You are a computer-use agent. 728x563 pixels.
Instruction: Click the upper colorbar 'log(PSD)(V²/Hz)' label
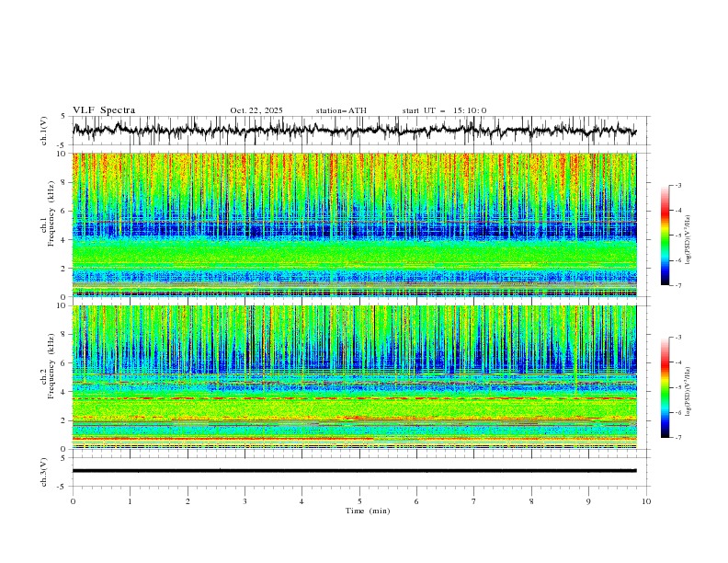688,240
